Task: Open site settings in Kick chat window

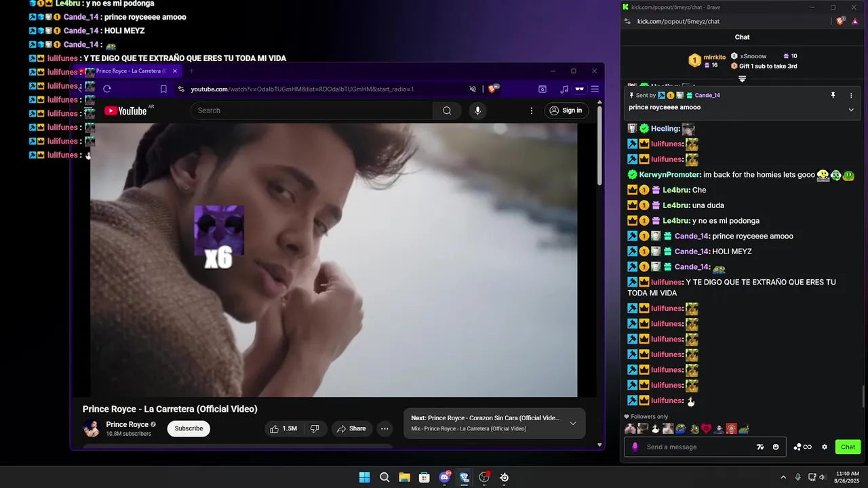Action: 627,21
